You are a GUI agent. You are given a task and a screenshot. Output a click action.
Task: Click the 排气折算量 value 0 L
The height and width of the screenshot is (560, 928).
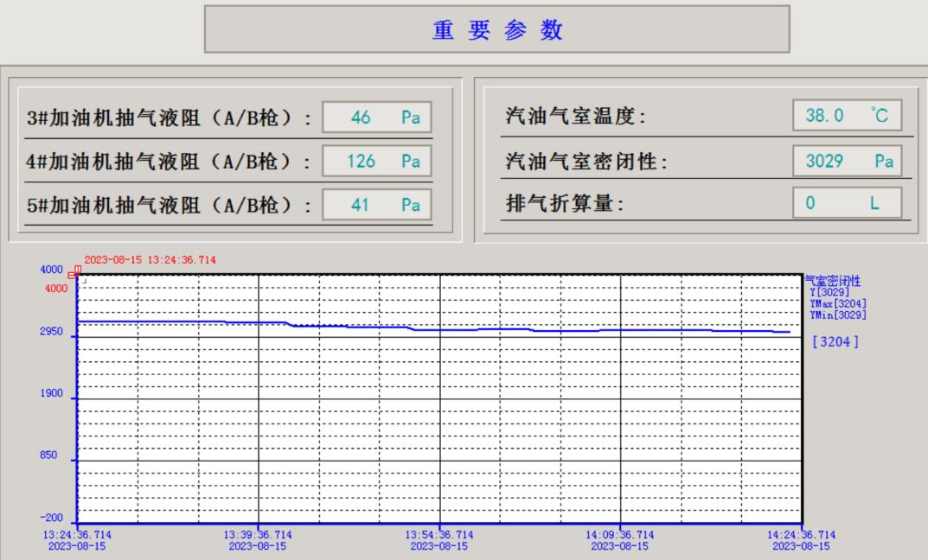click(847, 203)
